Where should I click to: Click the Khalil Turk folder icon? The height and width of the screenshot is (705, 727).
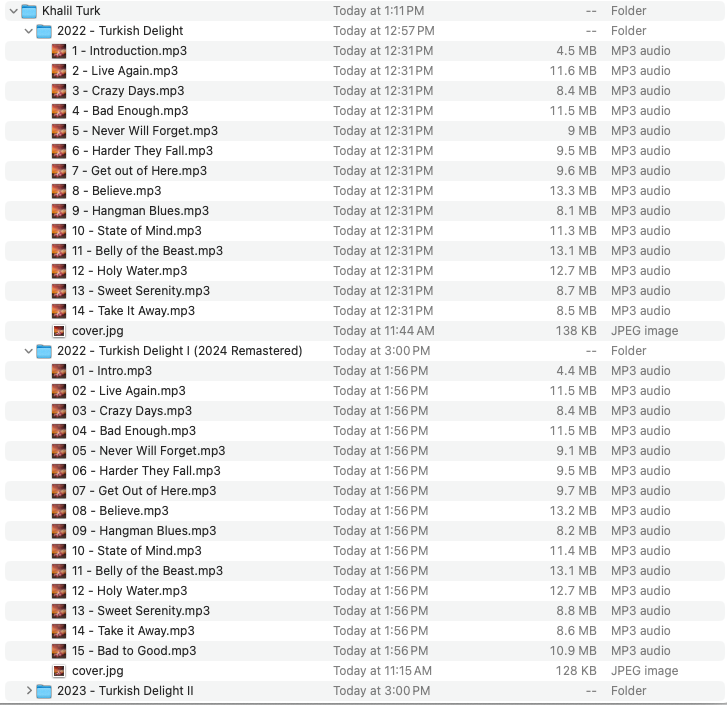coord(29,11)
